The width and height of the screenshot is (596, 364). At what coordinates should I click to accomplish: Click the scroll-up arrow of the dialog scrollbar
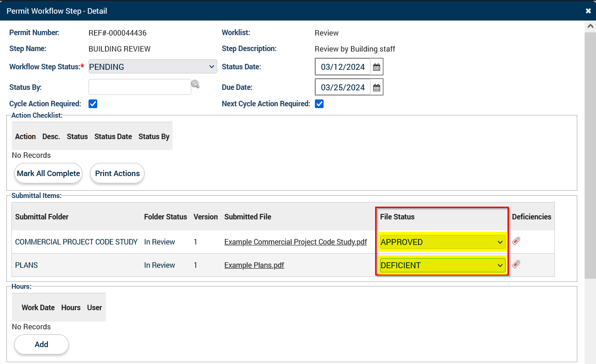click(590, 26)
